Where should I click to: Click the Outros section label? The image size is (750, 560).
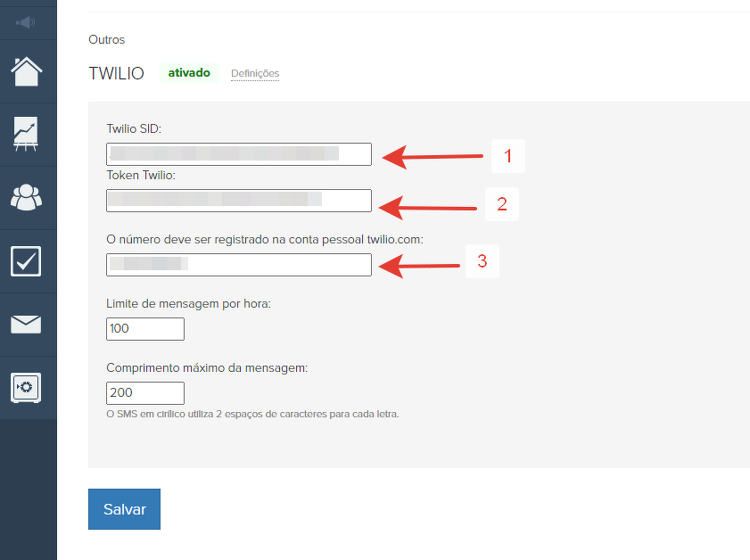click(x=107, y=39)
